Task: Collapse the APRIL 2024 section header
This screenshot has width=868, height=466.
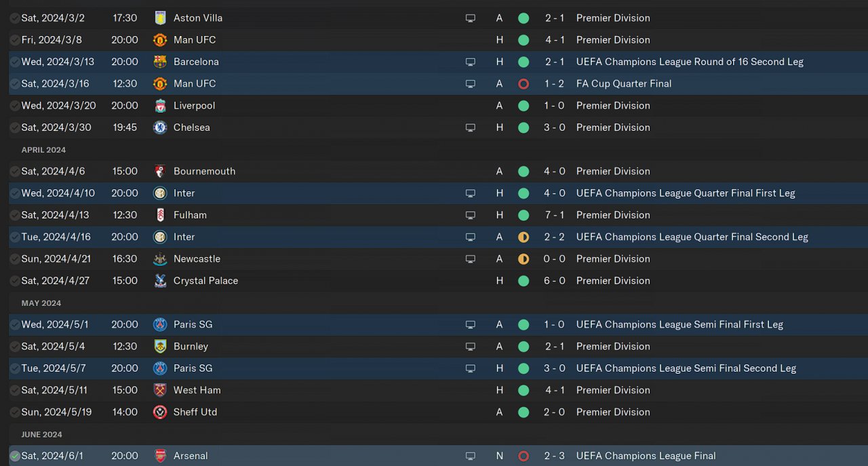Action: [43, 150]
